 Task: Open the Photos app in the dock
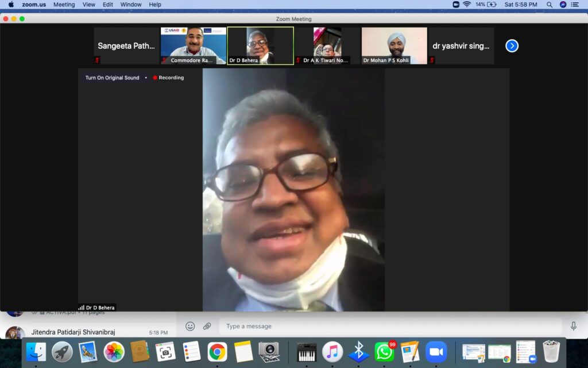tap(114, 351)
